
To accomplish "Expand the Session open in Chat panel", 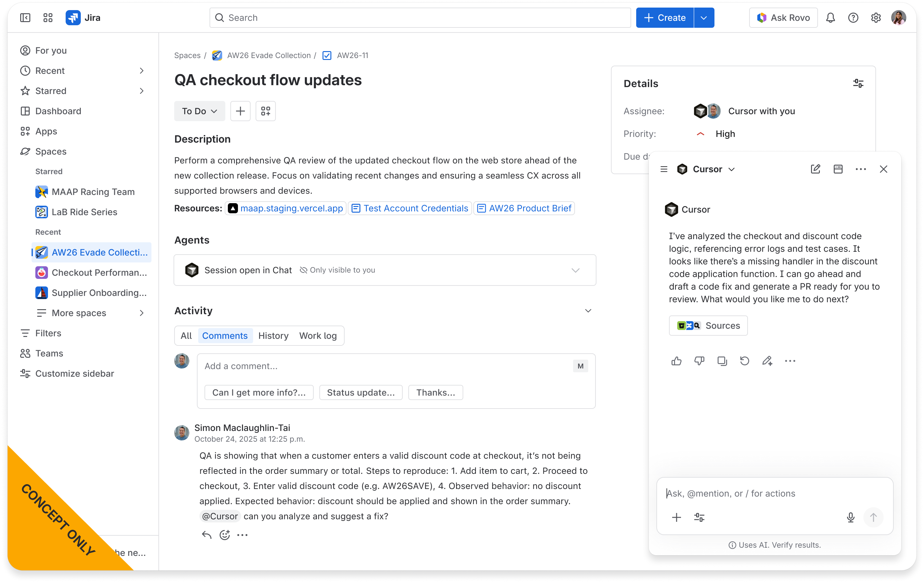I will [x=575, y=270].
